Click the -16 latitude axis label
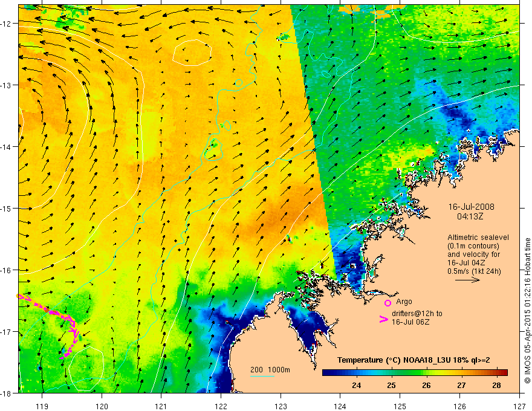The width and height of the screenshot is (532, 411). point(6,270)
